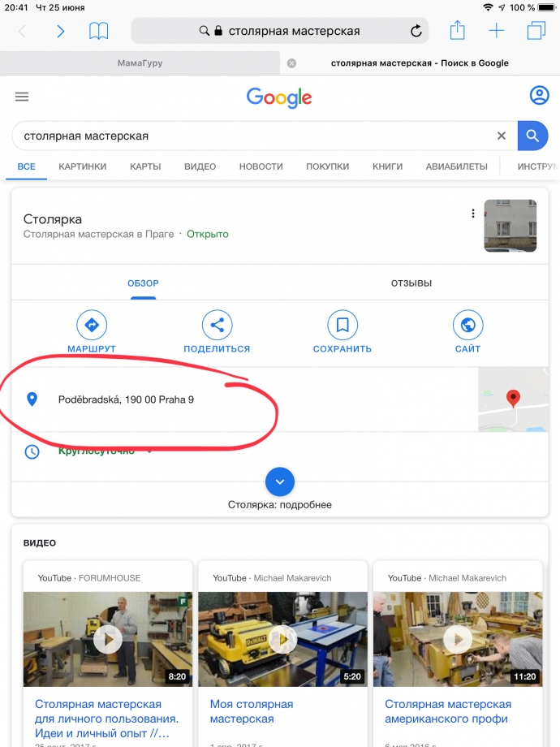Tap the Поделиться share icon
The height and width of the screenshot is (747, 560).
click(x=218, y=325)
